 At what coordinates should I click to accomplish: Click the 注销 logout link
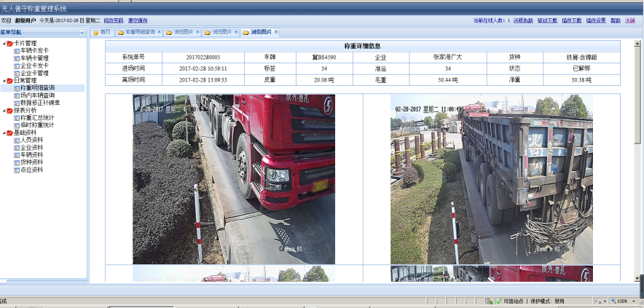tap(629, 20)
